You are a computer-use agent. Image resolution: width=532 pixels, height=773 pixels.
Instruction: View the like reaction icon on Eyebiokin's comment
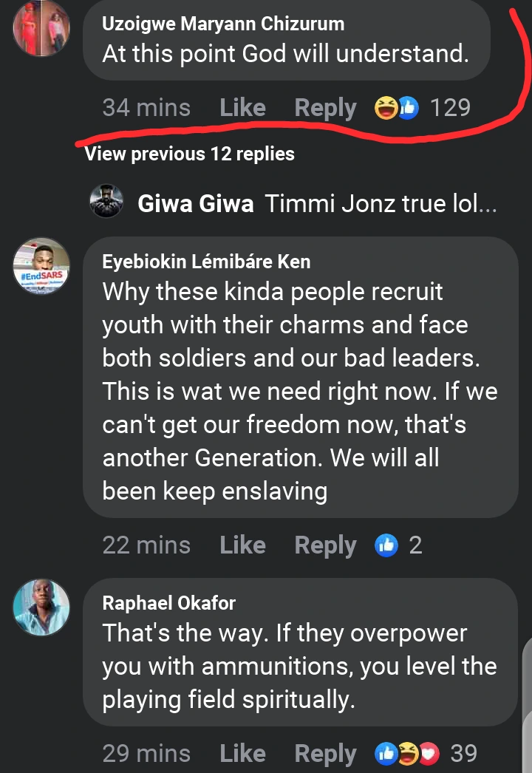tap(387, 545)
